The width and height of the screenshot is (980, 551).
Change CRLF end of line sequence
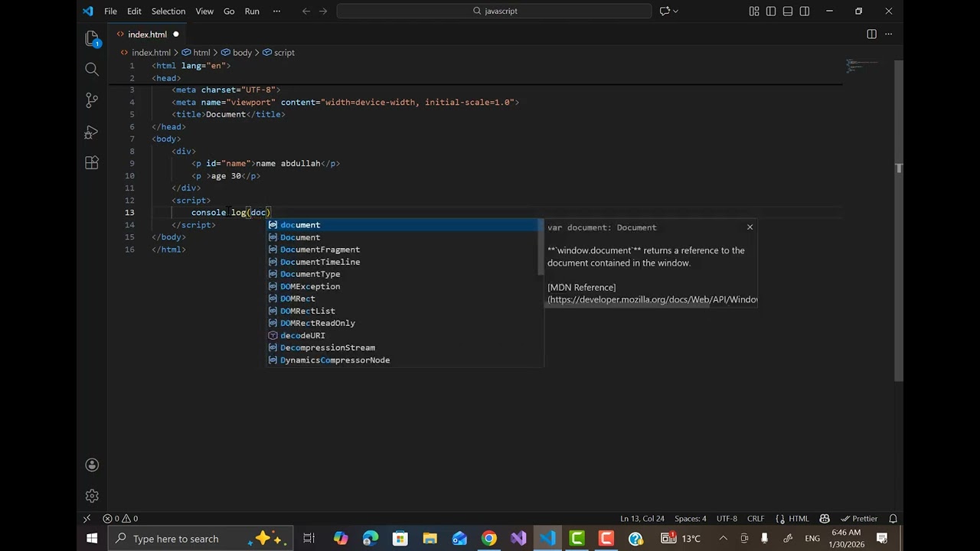pyautogui.click(x=756, y=518)
